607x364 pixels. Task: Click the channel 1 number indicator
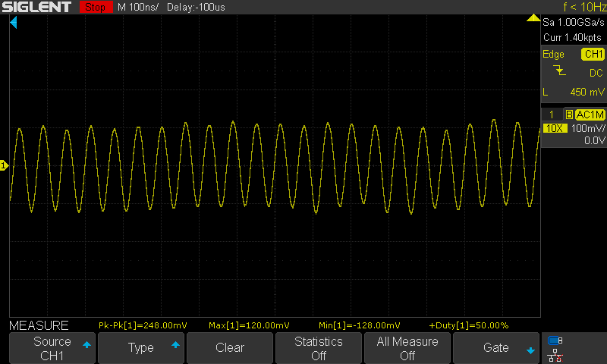(552, 115)
